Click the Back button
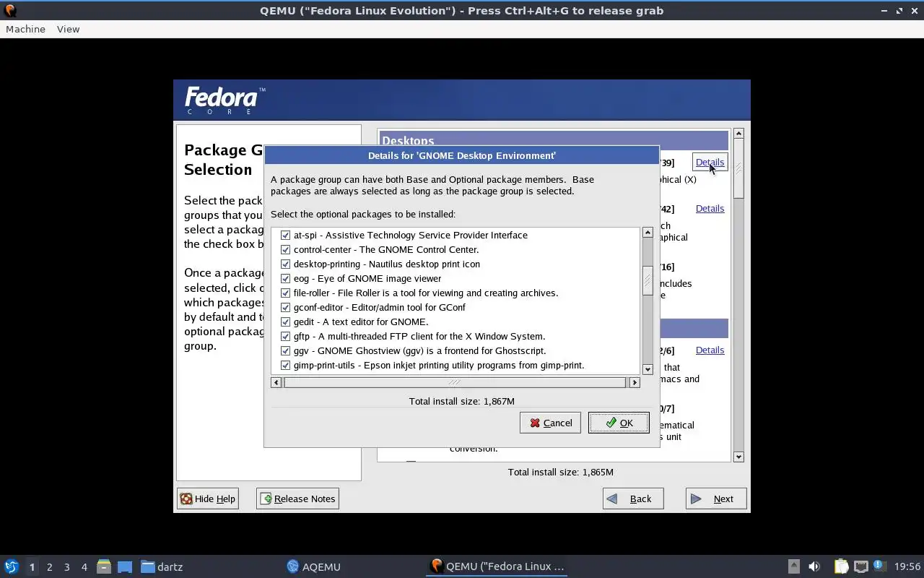This screenshot has height=578, width=924. click(x=633, y=499)
